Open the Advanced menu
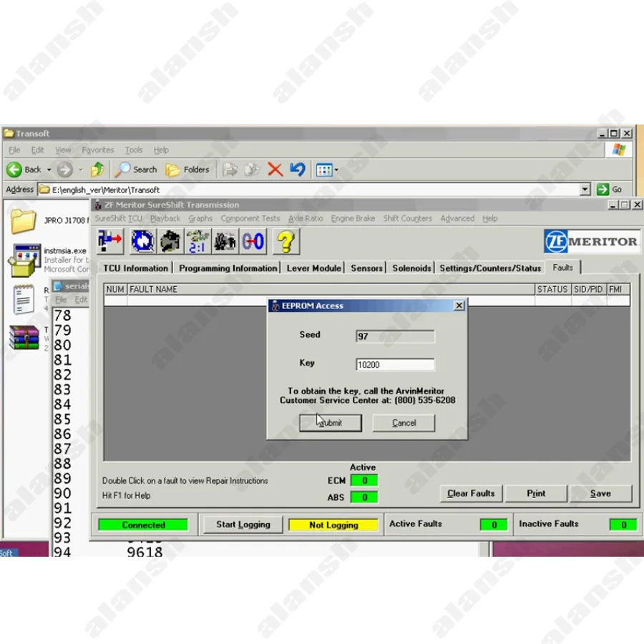 (x=457, y=218)
